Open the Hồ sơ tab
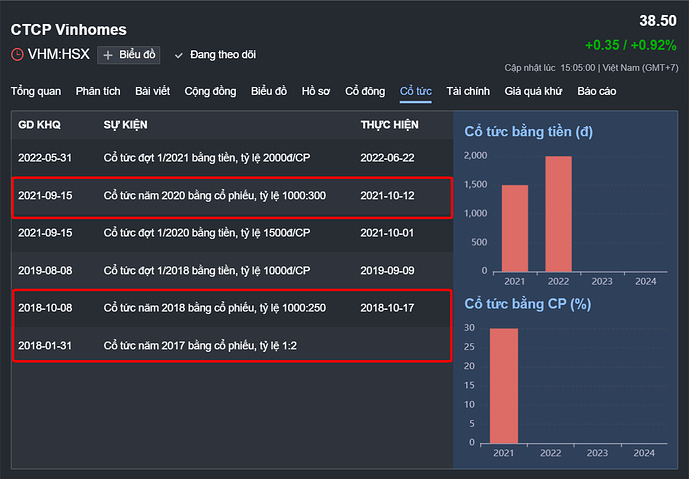Screen dimensions: 689x479 (x=316, y=91)
